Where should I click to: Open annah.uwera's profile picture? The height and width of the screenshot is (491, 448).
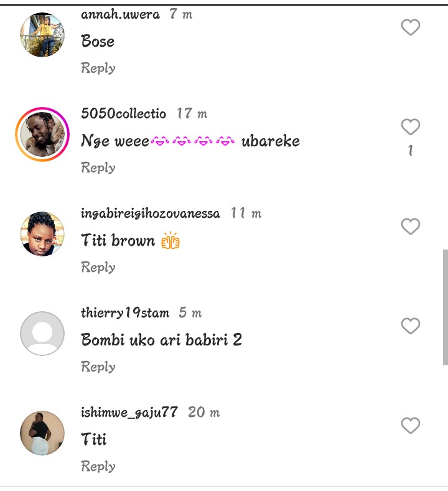point(42,35)
